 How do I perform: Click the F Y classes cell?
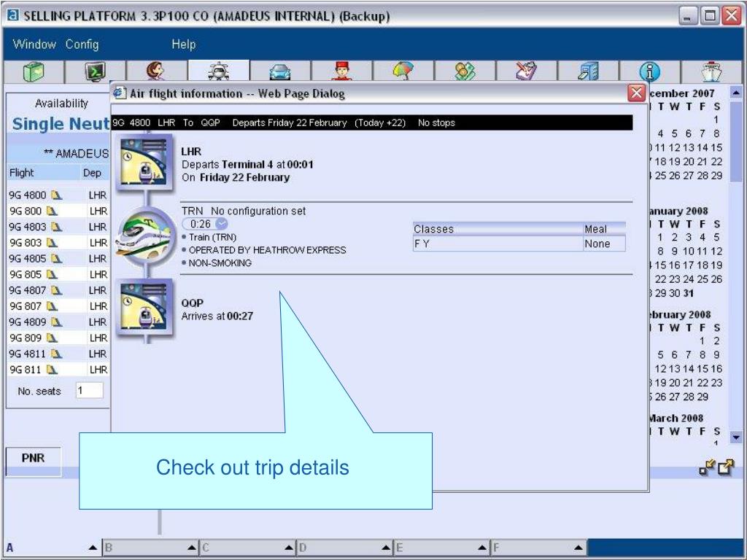[x=498, y=244]
